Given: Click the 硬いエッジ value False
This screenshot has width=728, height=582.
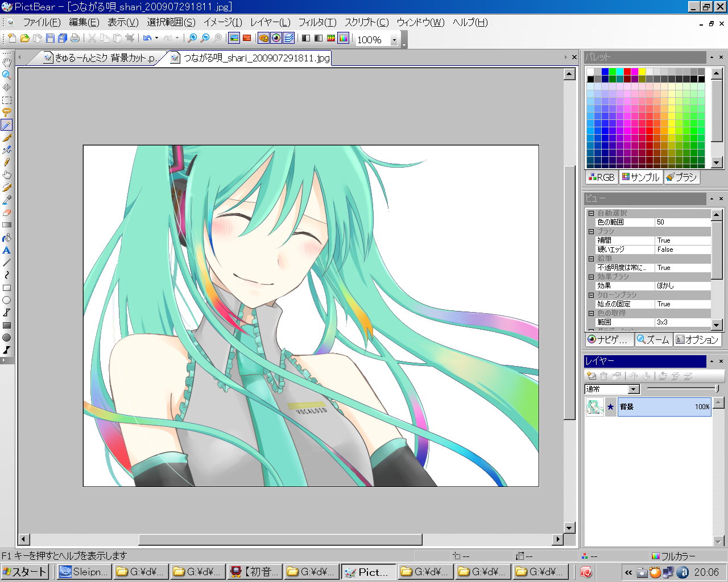Looking at the screenshot, I should [682, 250].
